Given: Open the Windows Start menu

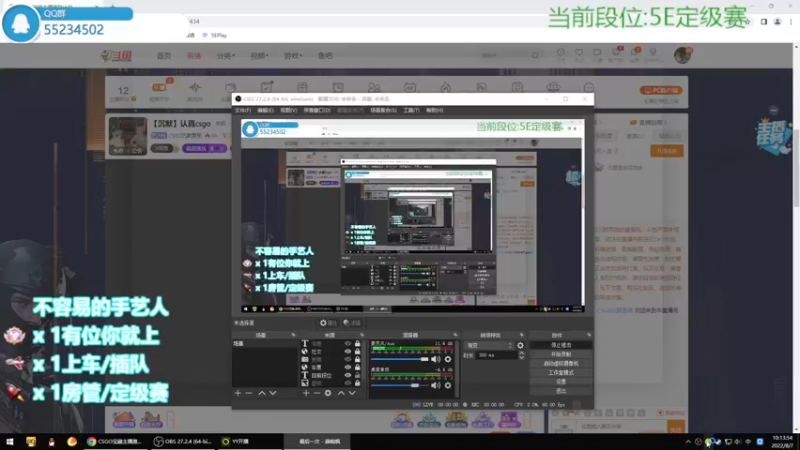Looking at the screenshot, I should pyautogui.click(x=9, y=441).
